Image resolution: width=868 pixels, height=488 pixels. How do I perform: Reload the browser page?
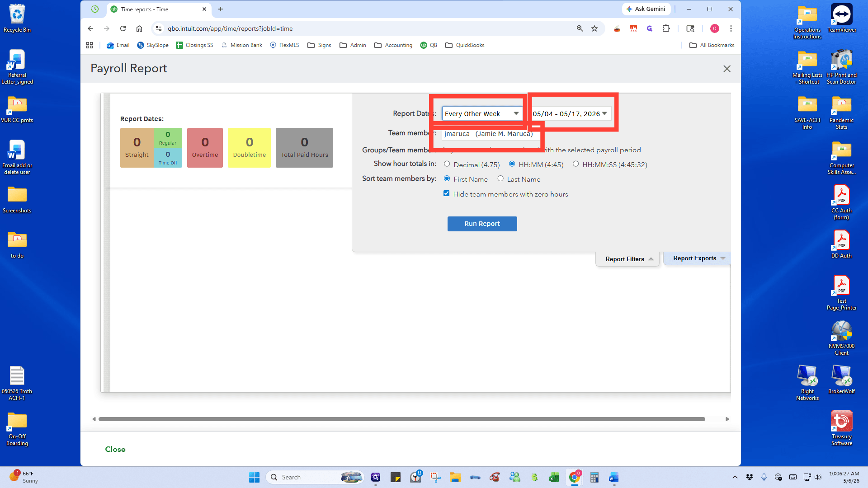pos(123,28)
